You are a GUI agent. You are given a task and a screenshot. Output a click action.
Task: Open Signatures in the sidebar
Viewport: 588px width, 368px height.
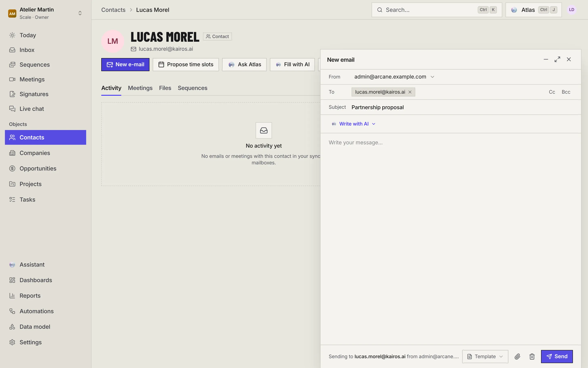pos(46,94)
